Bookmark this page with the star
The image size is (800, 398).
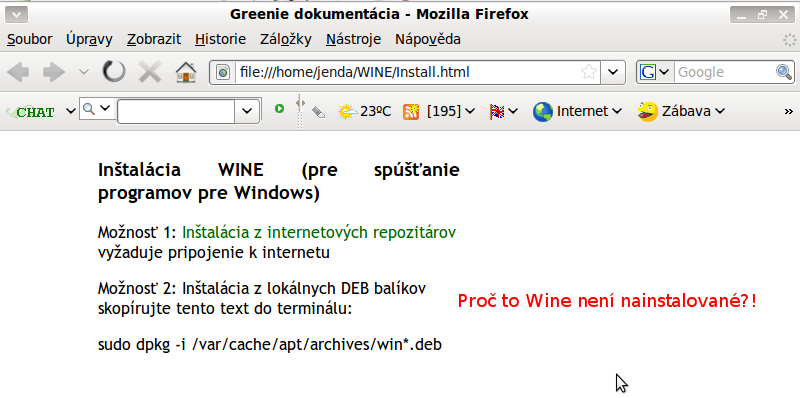pos(589,72)
